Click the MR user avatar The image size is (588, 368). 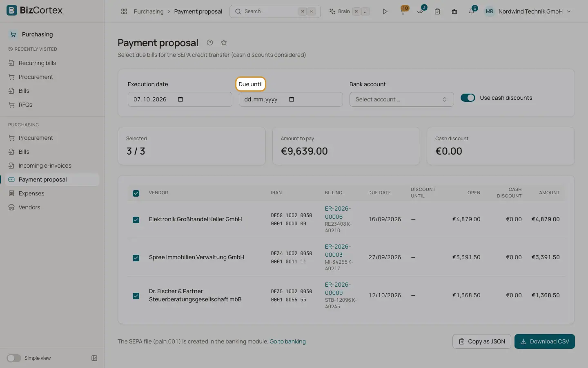click(x=489, y=11)
